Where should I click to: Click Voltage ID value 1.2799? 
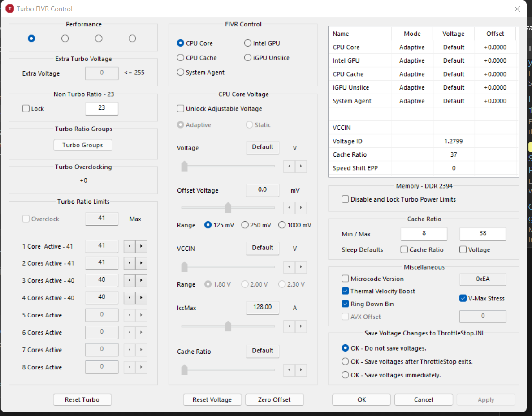pos(453,141)
